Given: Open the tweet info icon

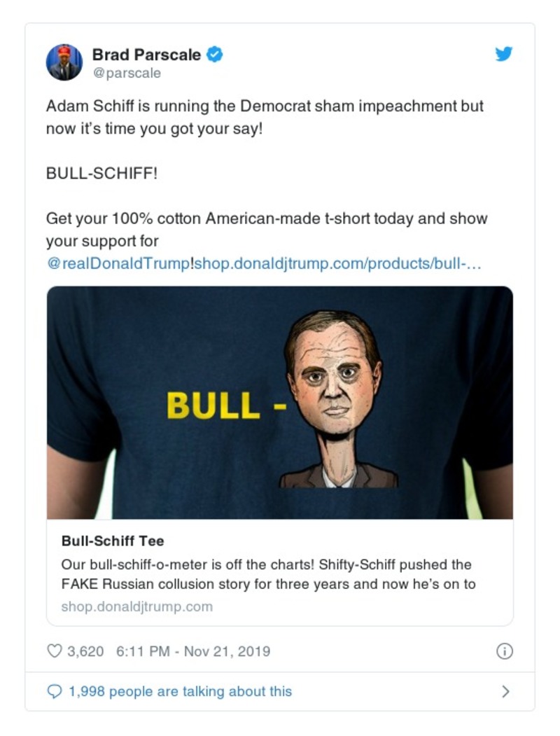Looking at the screenshot, I should (x=504, y=651).
